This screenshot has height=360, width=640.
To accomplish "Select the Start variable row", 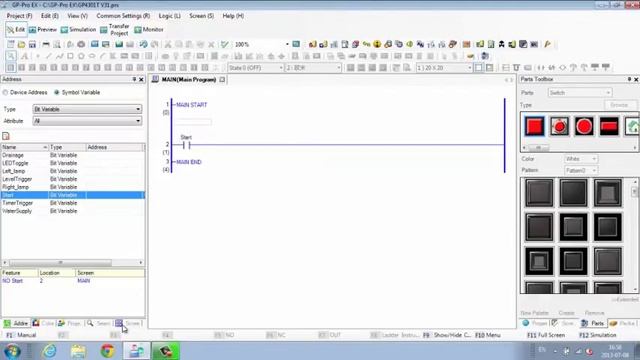I will 73,195.
